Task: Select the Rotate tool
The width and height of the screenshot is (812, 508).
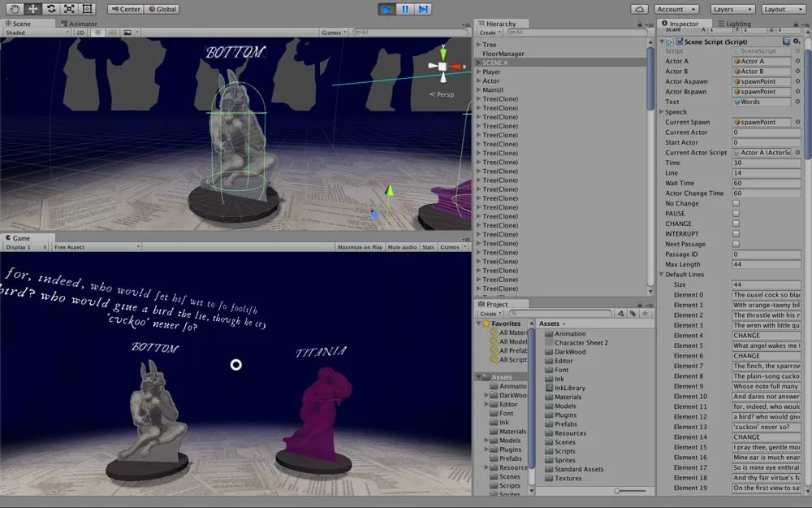Action: tap(50, 9)
